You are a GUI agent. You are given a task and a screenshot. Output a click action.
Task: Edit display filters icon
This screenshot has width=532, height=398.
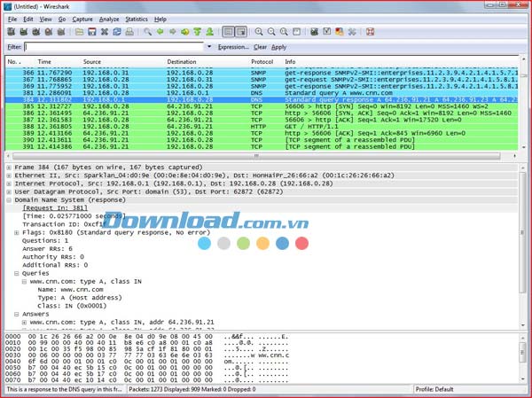(326, 32)
